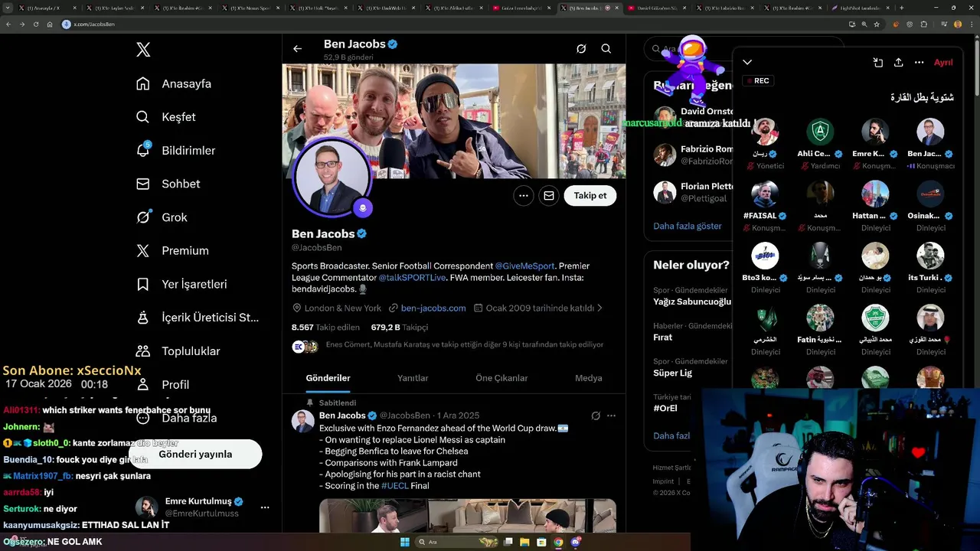Screen dimensions: 980x551
Task: Open a new Chrome tab
Action: coord(902,8)
